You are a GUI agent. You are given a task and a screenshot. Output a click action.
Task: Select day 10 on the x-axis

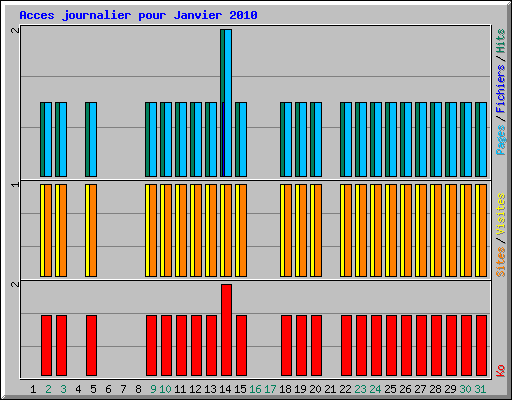(x=165, y=389)
